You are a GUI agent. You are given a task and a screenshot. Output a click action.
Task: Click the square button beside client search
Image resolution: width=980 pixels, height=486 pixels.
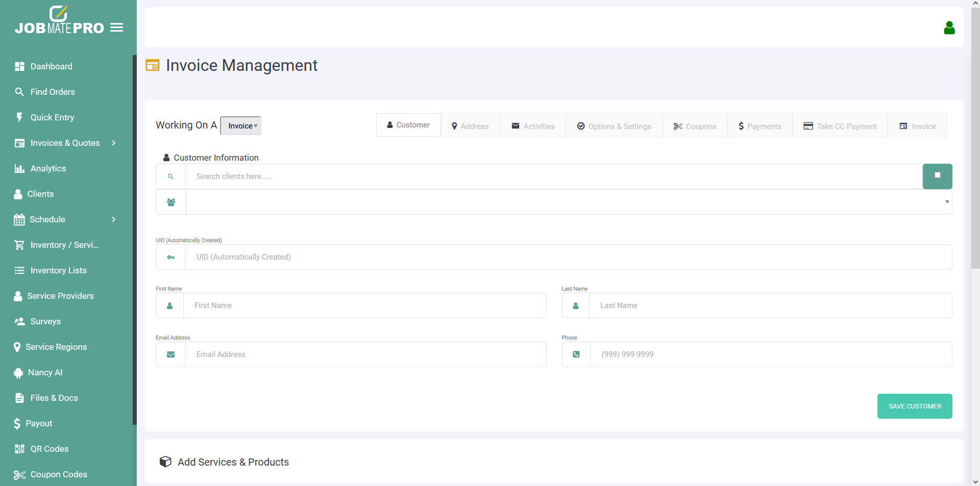coord(937,176)
